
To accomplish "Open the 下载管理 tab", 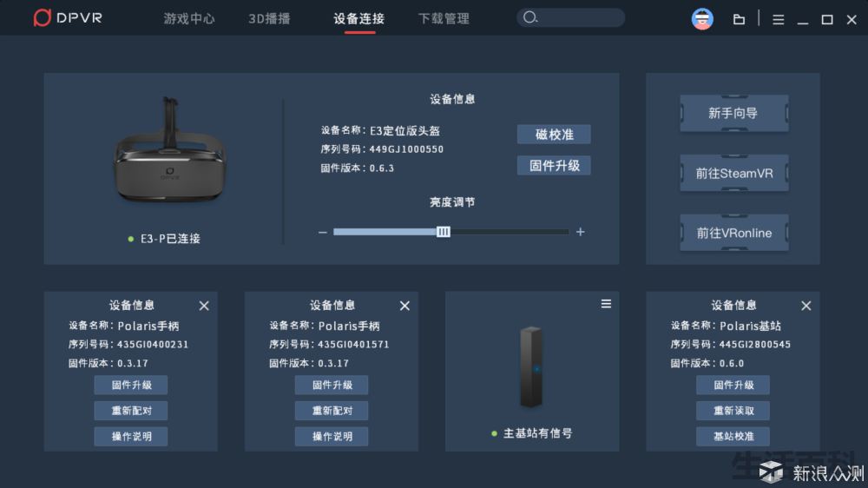I will pos(444,18).
